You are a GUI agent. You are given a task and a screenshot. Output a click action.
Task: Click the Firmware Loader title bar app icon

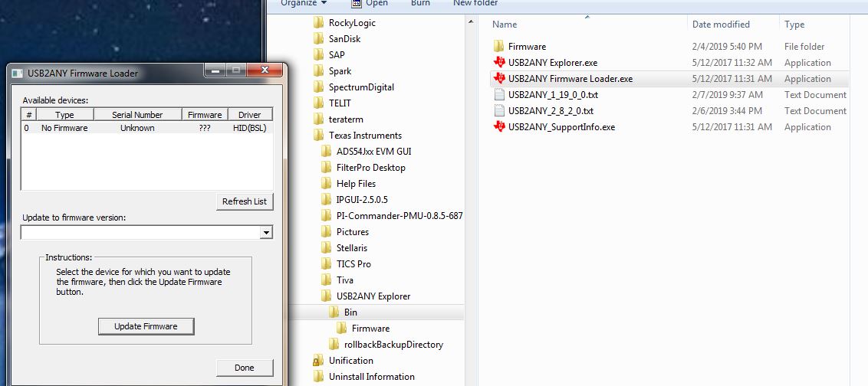[18, 73]
